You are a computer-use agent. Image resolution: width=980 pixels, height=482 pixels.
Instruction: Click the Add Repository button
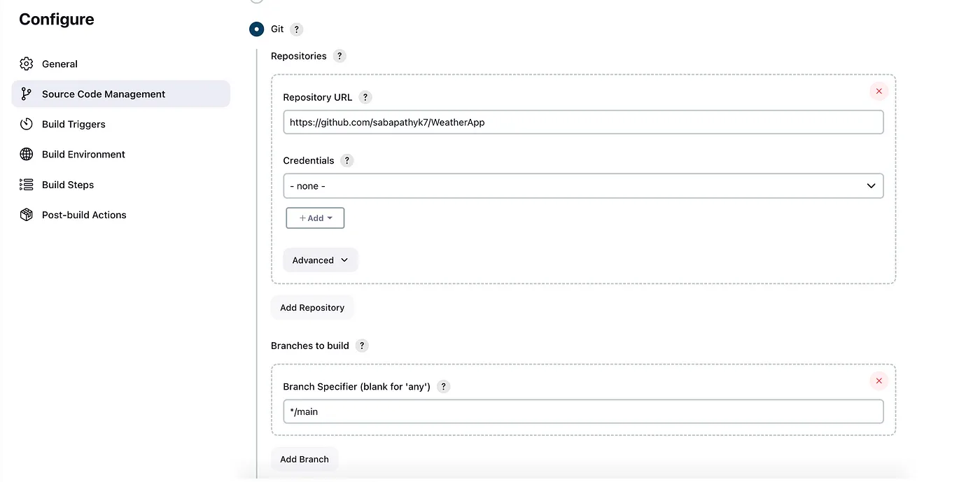[312, 307]
